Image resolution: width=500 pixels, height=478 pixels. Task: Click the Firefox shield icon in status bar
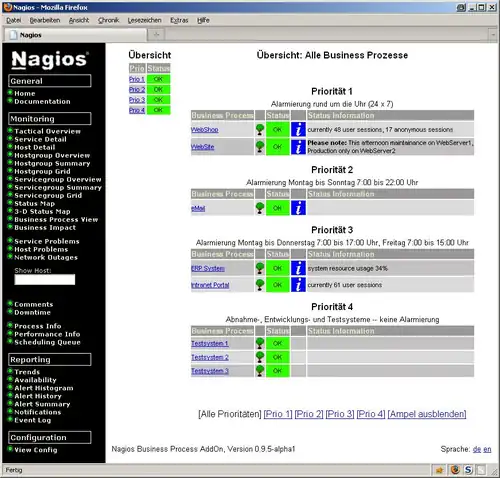[x=455, y=470]
